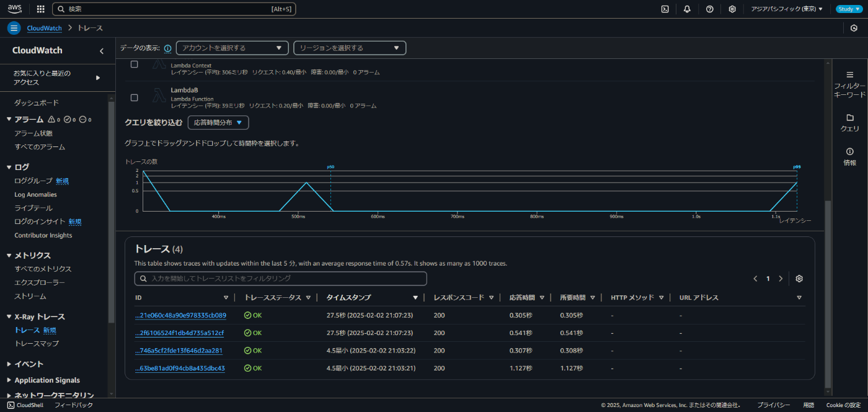
Task: Go to the previous page of traces
Action: (x=755, y=279)
